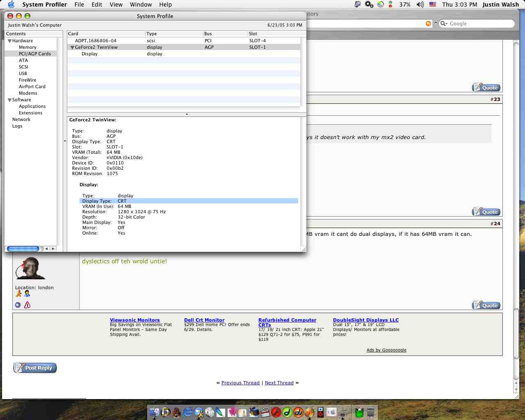Select Network in Contents list
Viewport: 525px width, 420px height.
click(x=21, y=119)
